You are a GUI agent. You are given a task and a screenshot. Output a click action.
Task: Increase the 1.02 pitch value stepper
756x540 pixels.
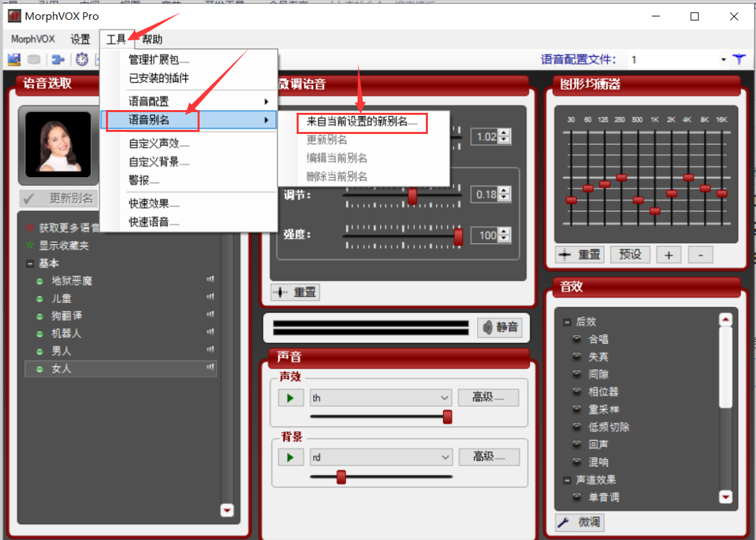[x=504, y=133]
